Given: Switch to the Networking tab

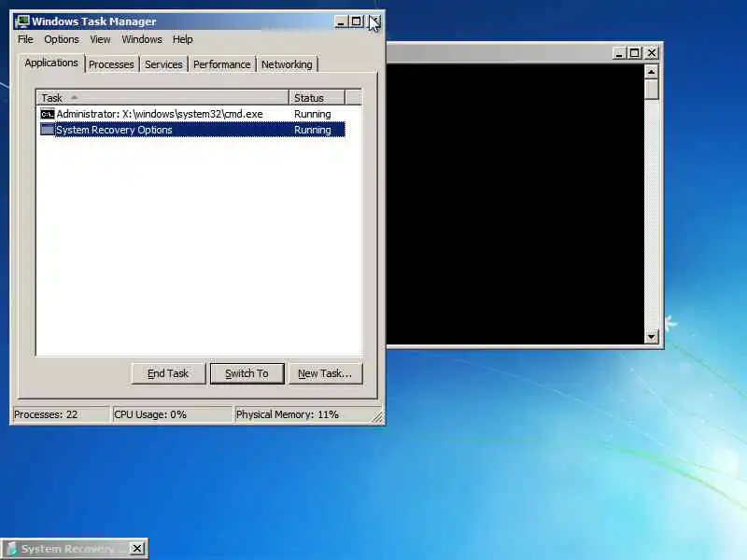Looking at the screenshot, I should (x=287, y=64).
